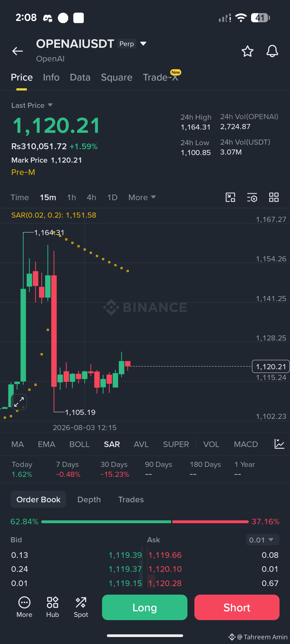The image size is (290, 644).
Task: Toggle the SUPER indicator
Action: [x=176, y=444]
